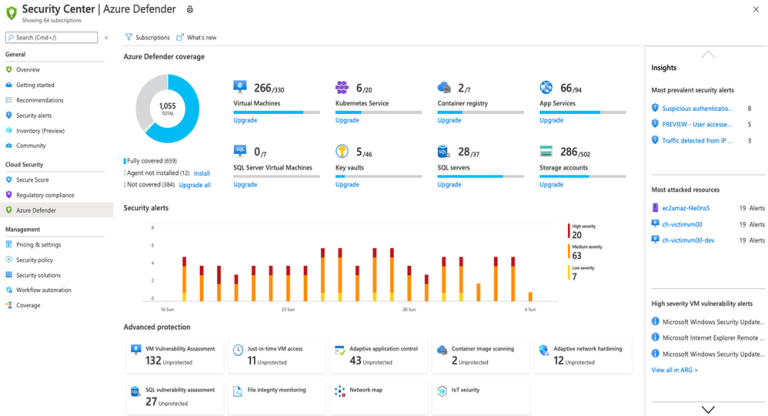Image resolution: width=768 pixels, height=416 pixels.
Task: Click the App Services globe icon
Action: tap(546, 89)
